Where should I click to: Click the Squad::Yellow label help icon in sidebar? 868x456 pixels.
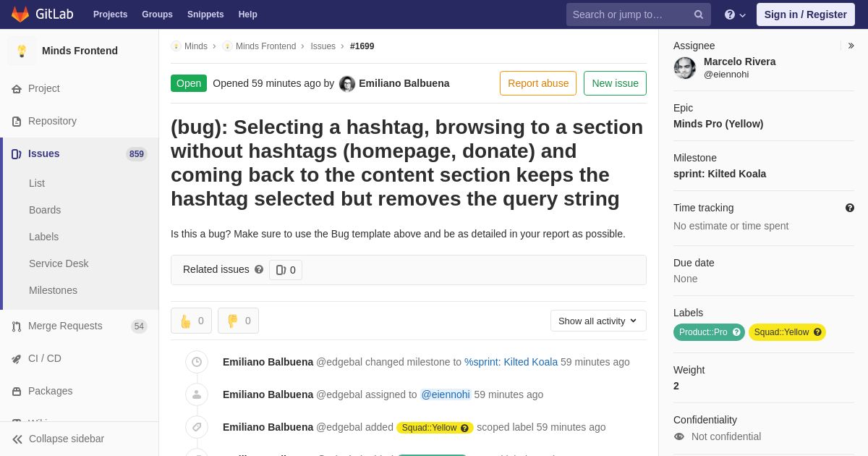[x=817, y=332]
